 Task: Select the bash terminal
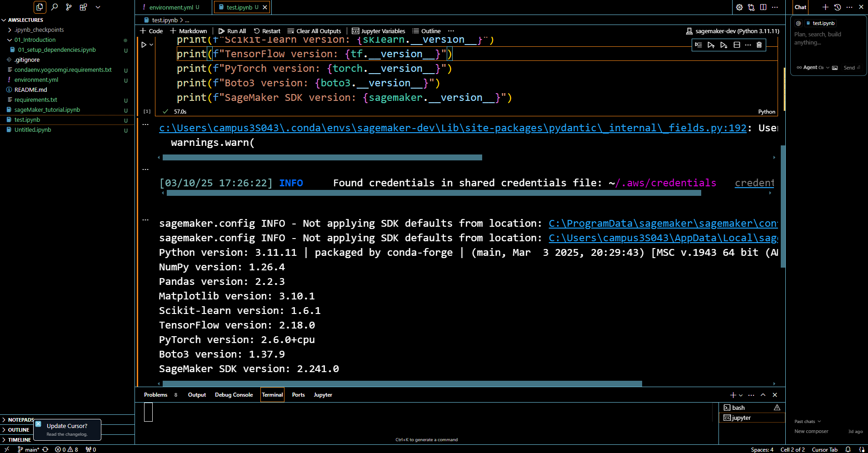click(752, 408)
